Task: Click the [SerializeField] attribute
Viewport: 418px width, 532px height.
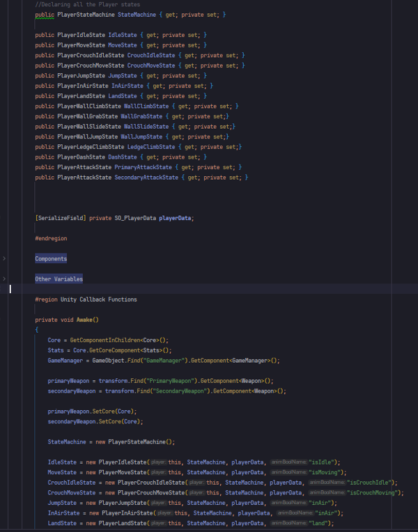Action: [61, 219]
